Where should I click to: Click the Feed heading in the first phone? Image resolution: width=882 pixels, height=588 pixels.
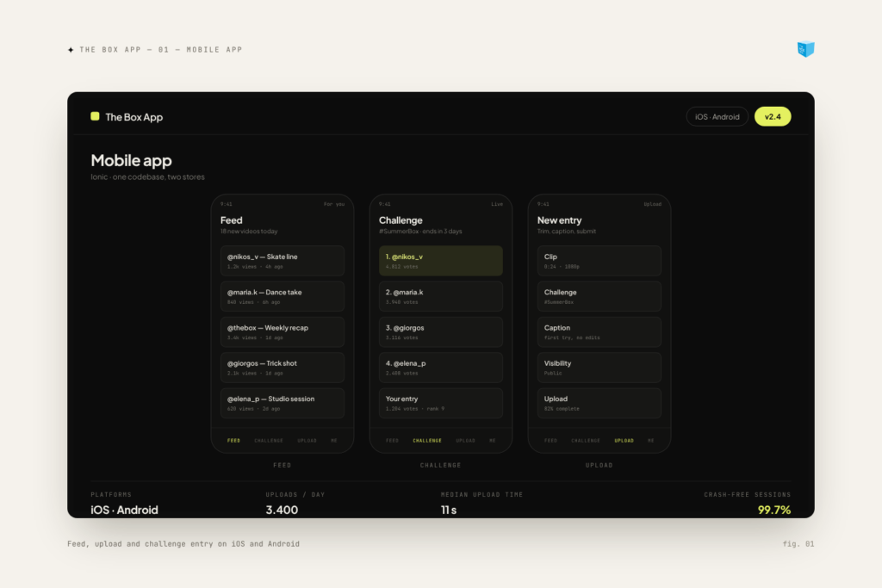(231, 220)
